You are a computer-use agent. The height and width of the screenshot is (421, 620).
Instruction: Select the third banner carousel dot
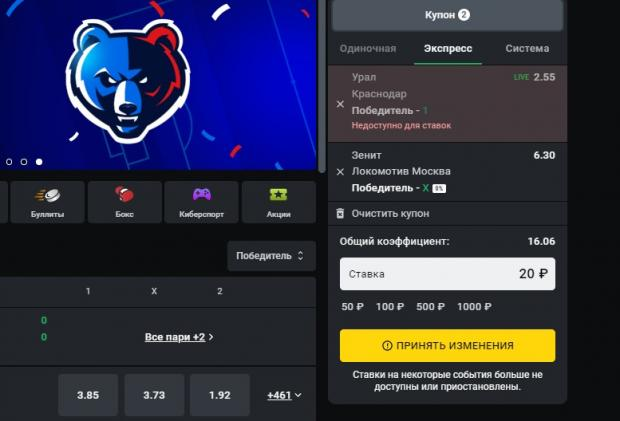tap(39, 162)
